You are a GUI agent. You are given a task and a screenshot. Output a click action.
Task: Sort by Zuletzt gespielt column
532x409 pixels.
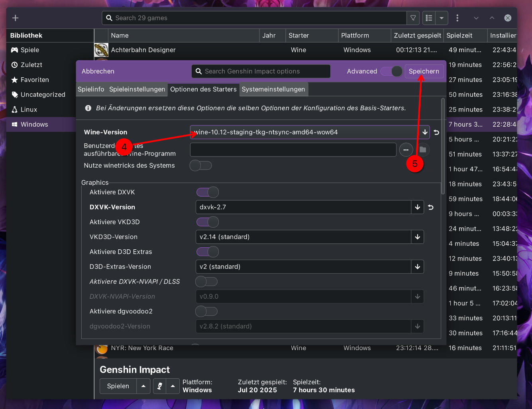tap(417, 35)
